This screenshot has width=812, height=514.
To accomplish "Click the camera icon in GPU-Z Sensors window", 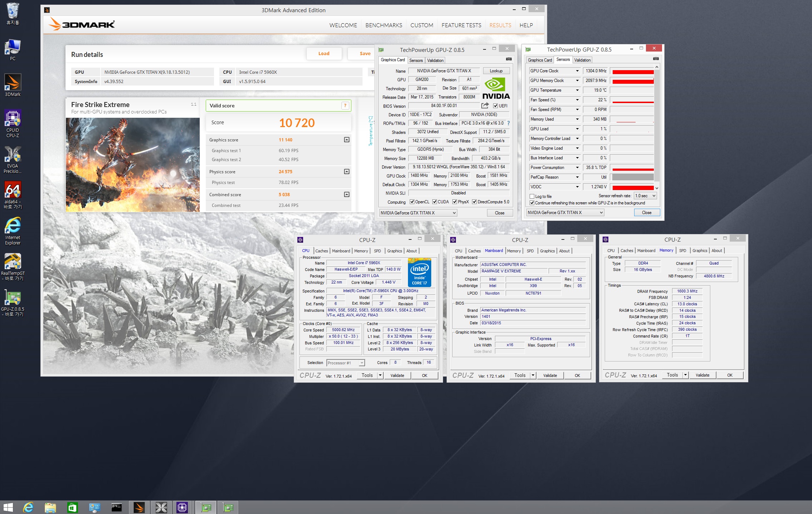I will (656, 59).
